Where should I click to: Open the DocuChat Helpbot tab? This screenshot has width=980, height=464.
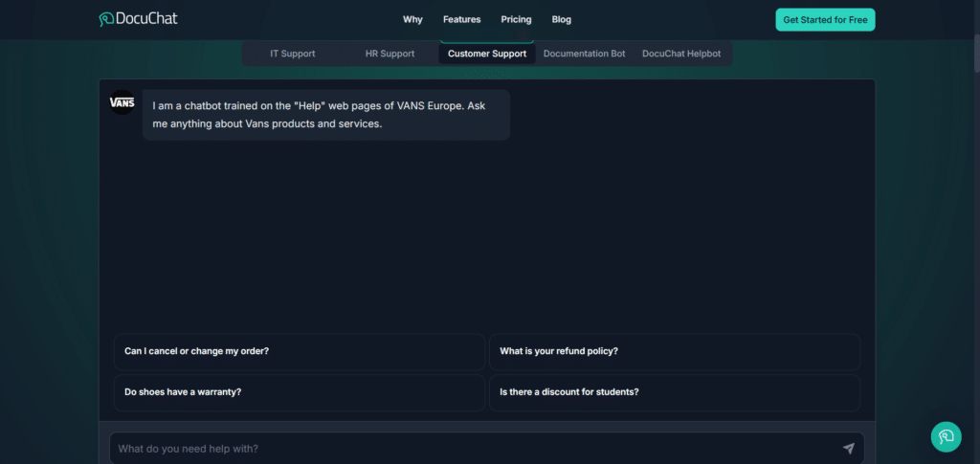point(681,54)
